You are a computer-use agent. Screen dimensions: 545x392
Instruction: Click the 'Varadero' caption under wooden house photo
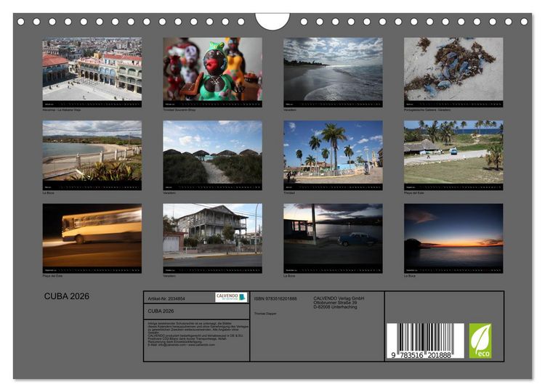[169, 276]
